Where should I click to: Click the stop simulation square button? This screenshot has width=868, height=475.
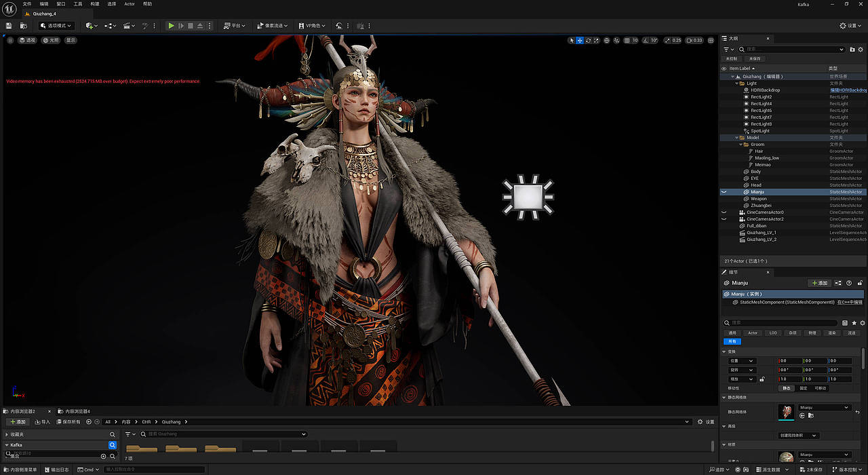coord(191,26)
